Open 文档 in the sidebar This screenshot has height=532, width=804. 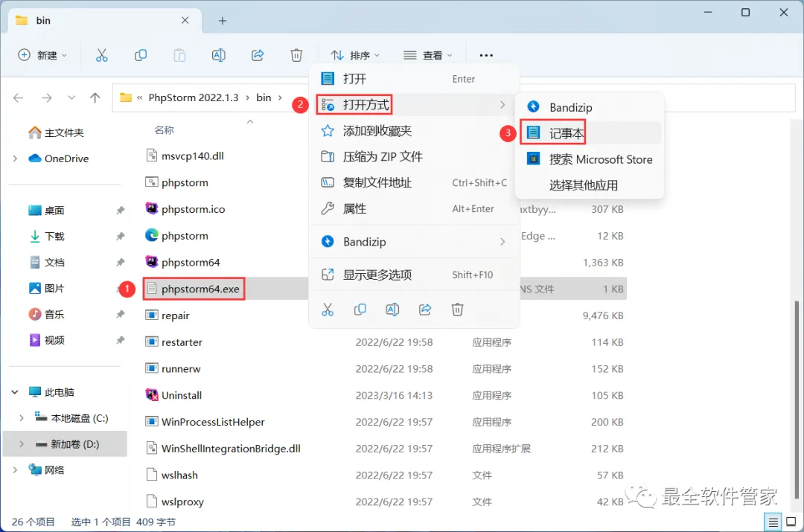pos(46,263)
